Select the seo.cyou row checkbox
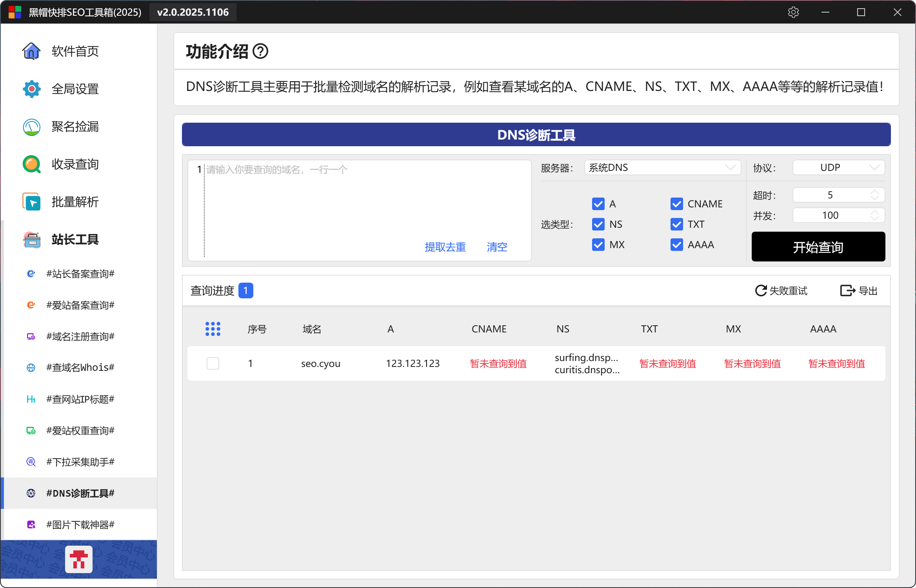 pyautogui.click(x=213, y=363)
